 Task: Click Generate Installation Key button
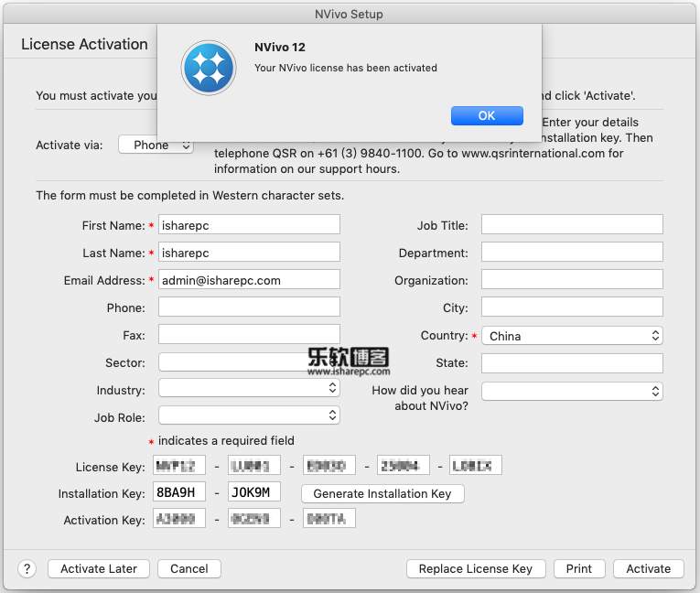pyautogui.click(x=382, y=494)
